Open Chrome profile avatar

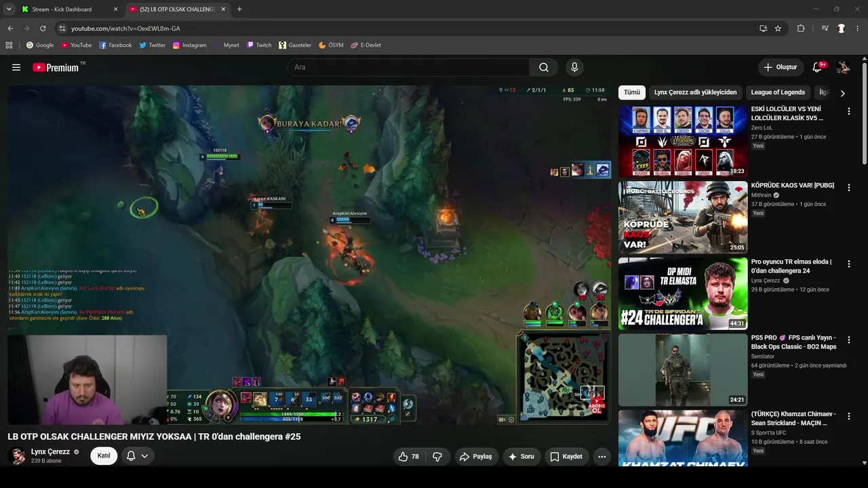tap(842, 28)
